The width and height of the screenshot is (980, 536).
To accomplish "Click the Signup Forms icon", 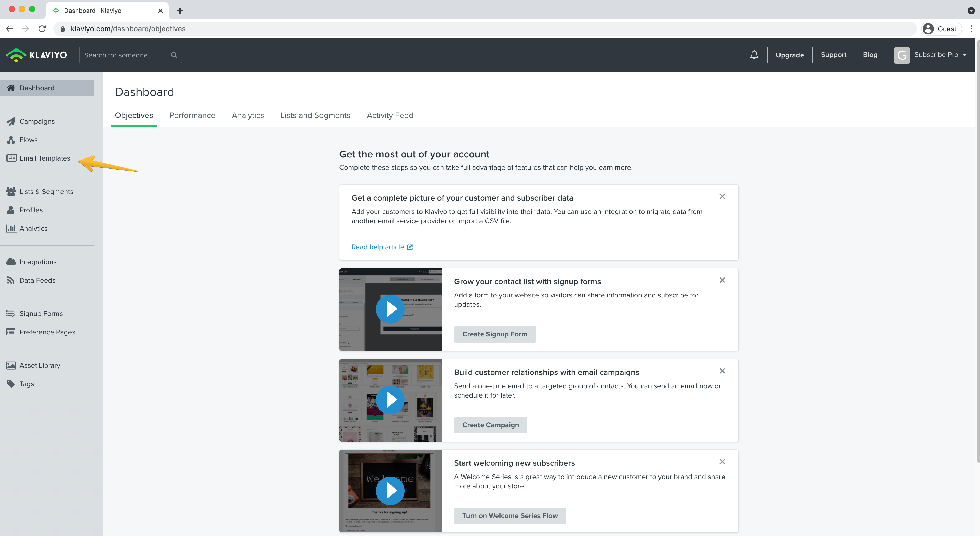I will point(11,313).
